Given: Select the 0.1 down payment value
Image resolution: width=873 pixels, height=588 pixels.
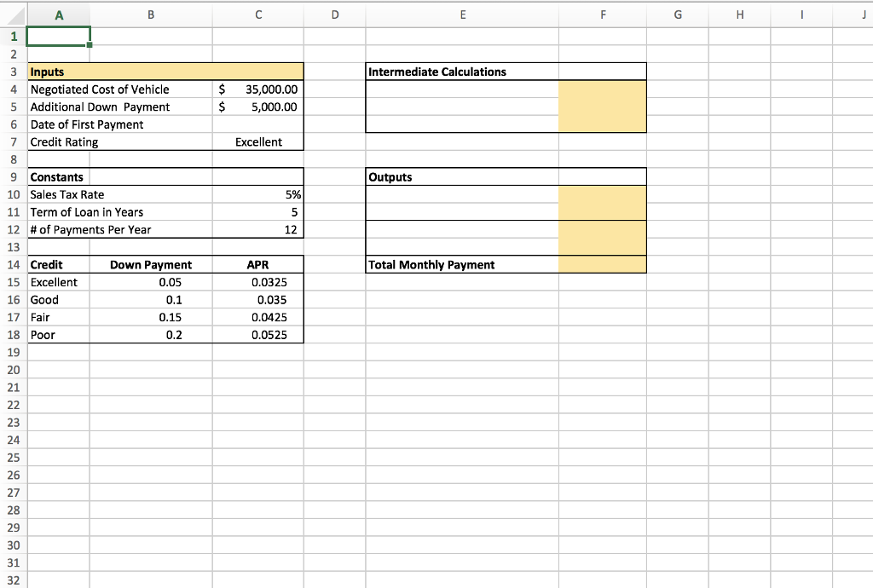Looking at the screenshot, I should pyautogui.click(x=151, y=300).
